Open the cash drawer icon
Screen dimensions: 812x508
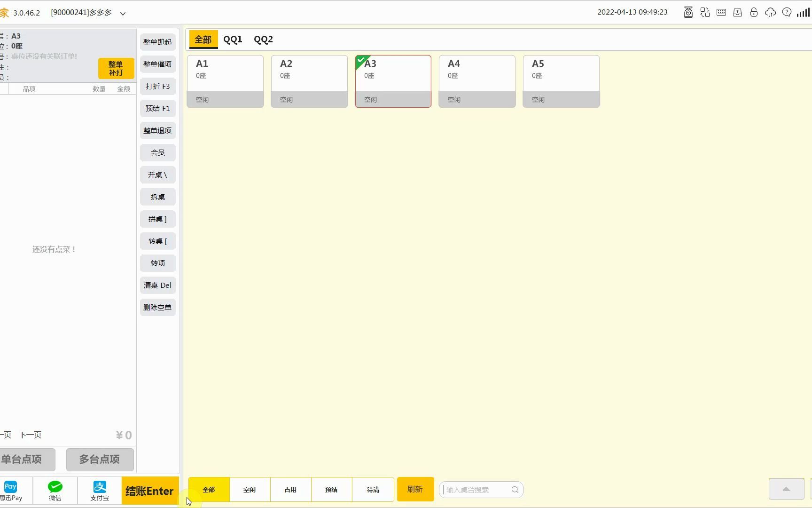(738, 13)
